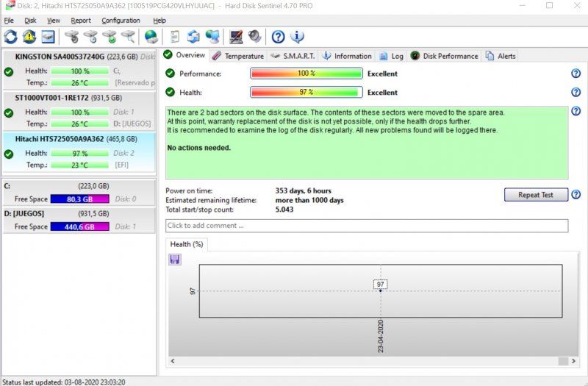Click the 'more than 1000 days' value

[x=309, y=200]
